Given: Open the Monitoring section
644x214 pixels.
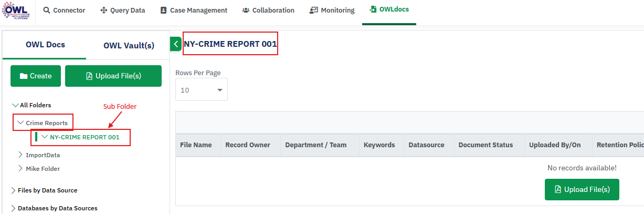Looking at the screenshot, I should coord(332,11).
